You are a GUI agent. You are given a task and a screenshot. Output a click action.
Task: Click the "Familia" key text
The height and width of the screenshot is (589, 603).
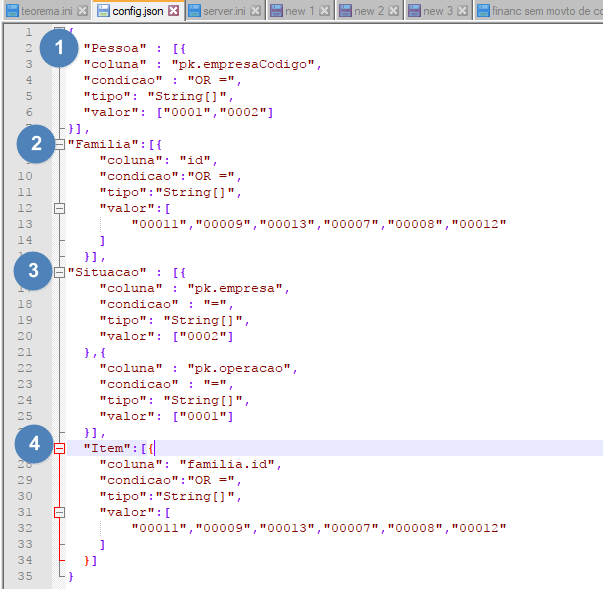click(103, 144)
